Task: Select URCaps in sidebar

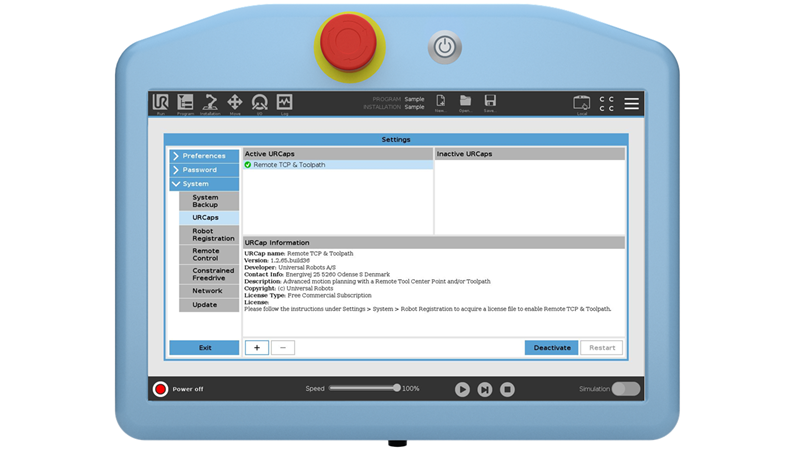Action: pyautogui.click(x=209, y=217)
